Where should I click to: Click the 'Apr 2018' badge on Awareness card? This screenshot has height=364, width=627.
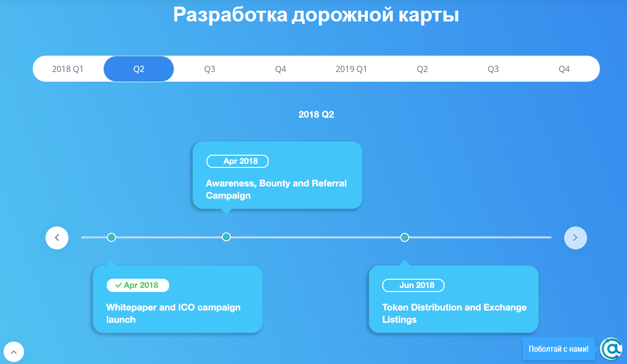pos(238,161)
